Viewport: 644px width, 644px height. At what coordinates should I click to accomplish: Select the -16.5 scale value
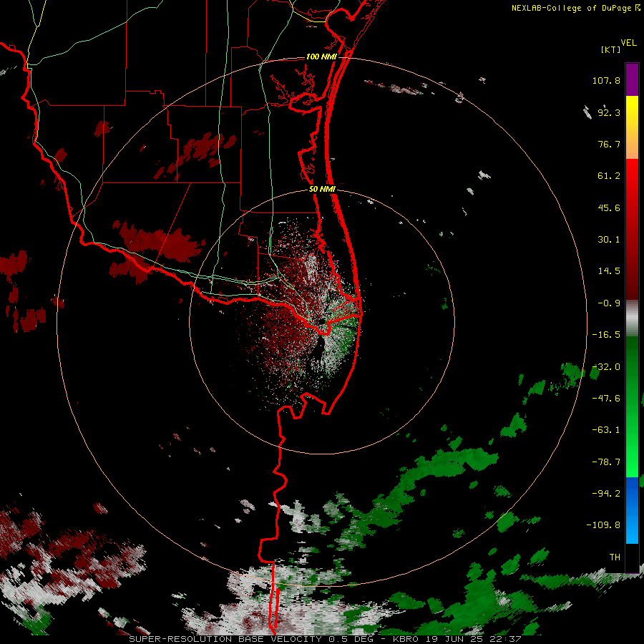[606, 335]
